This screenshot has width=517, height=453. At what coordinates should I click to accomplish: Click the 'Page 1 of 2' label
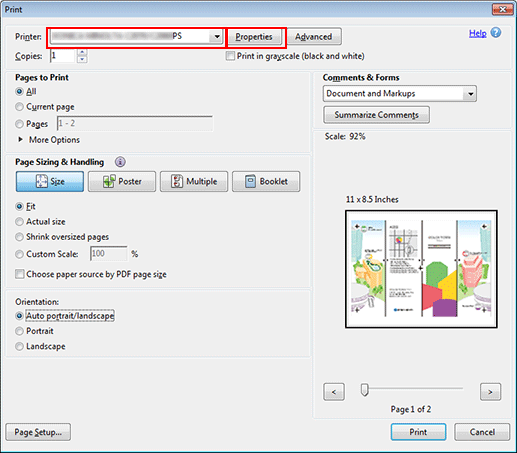coord(411,409)
